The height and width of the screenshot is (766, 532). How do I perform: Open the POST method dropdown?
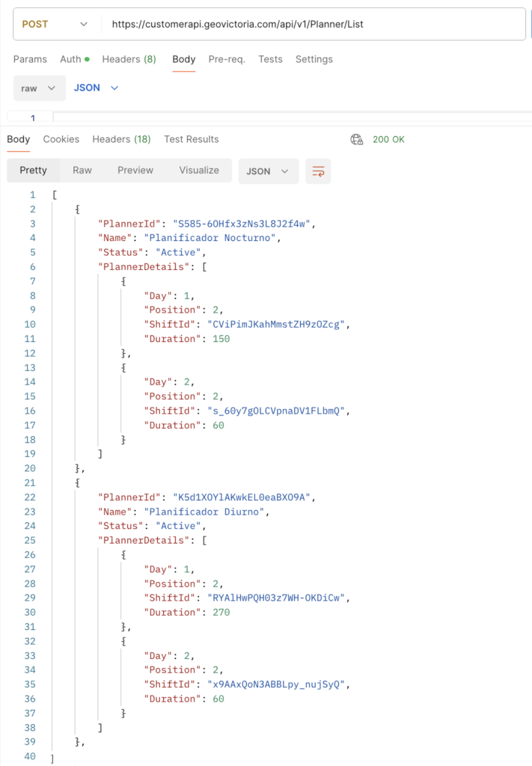pos(57,24)
